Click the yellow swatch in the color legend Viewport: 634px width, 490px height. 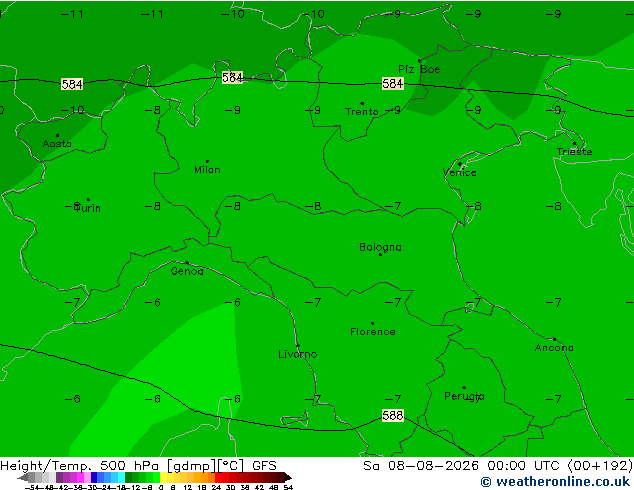click(163, 477)
